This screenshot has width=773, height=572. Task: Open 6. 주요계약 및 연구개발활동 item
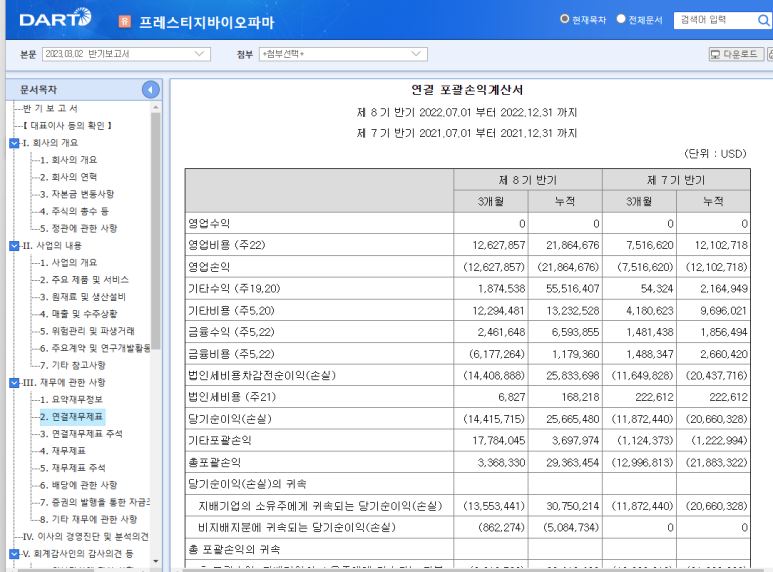click(95, 348)
